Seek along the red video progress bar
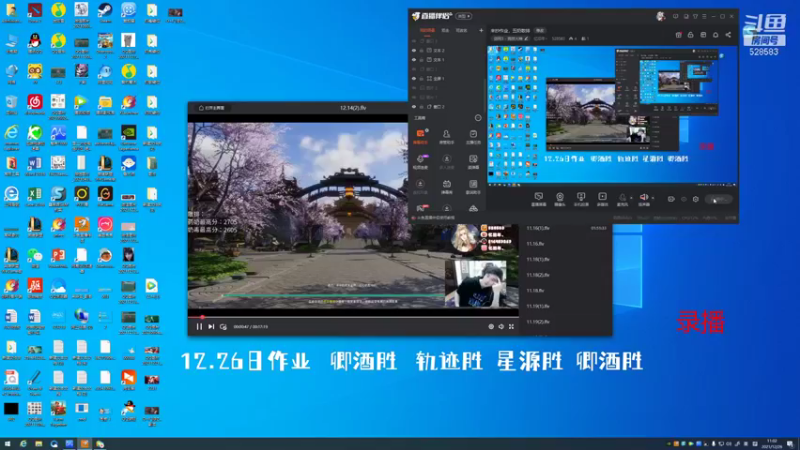 click(x=353, y=317)
